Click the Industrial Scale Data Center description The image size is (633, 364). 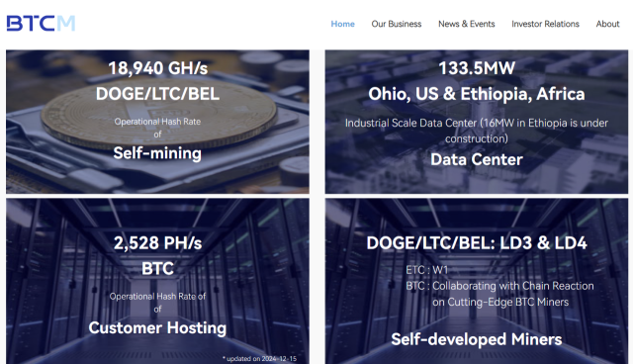point(477,131)
